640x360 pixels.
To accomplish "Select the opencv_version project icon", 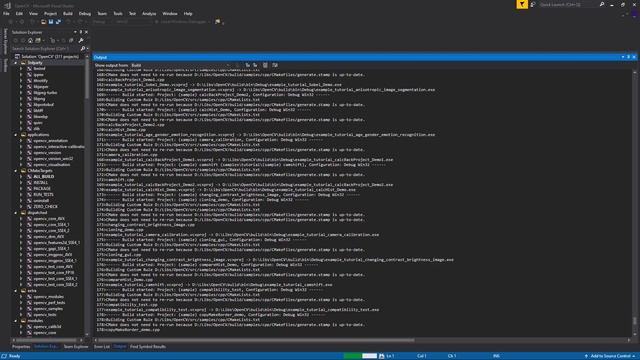I will pyautogui.click(x=29, y=153).
